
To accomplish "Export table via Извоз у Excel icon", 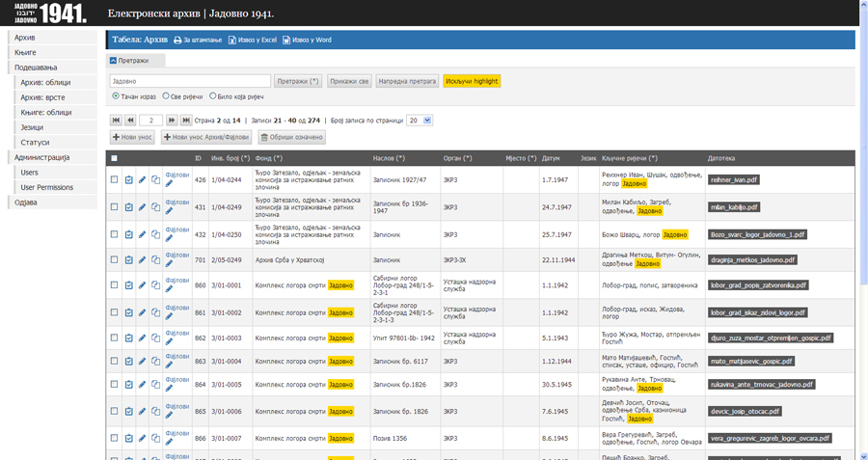I will tap(232, 41).
